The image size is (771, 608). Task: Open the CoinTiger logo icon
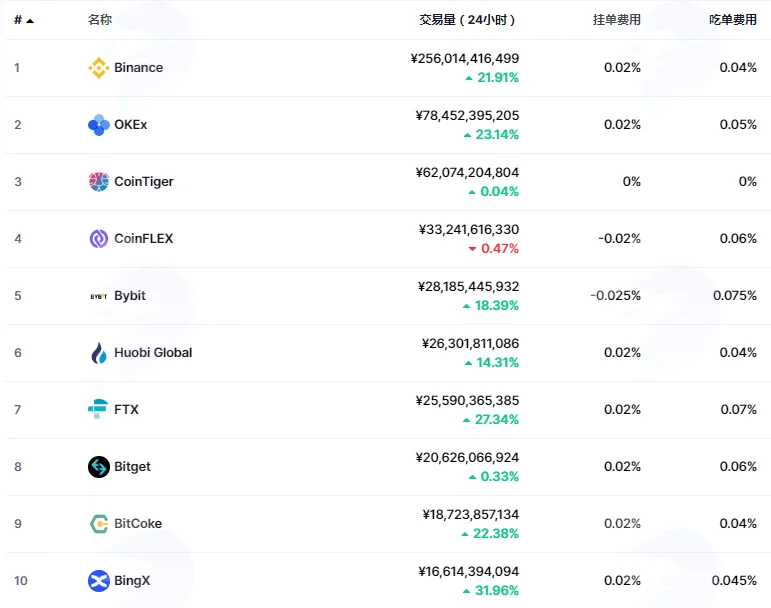(x=98, y=182)
